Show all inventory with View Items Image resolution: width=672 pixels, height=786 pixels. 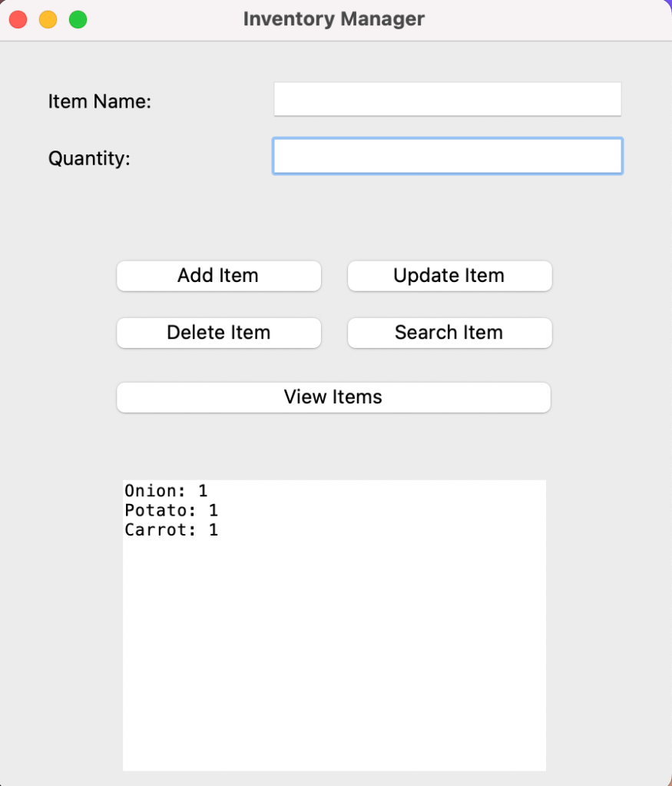point(333,397)
